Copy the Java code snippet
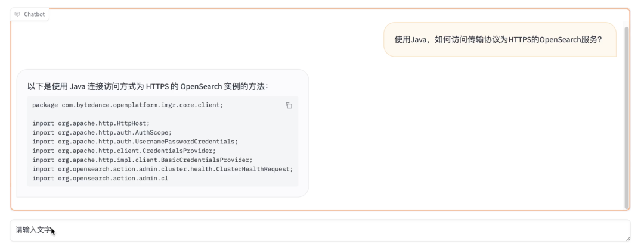644x250 pixels. pos(289,105)
